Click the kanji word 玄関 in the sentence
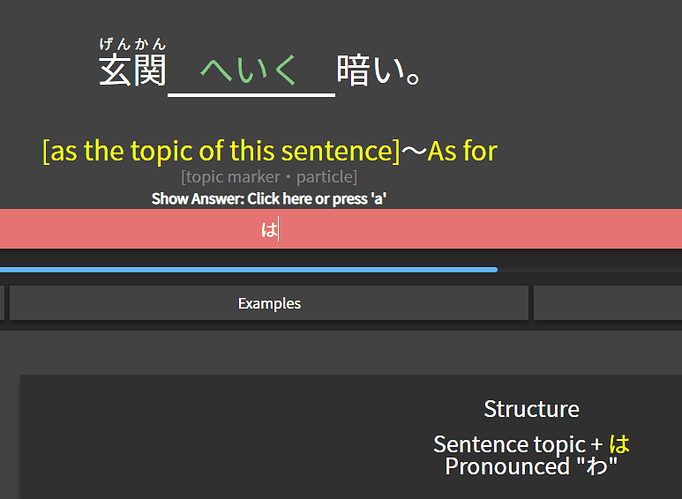Viewport: 682px width, 499px height. click(133, 70)
